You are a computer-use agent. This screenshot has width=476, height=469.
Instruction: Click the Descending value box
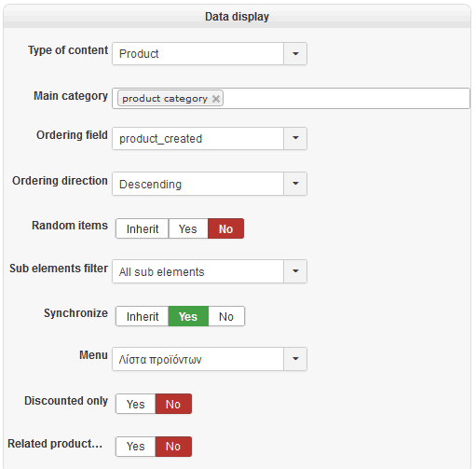point(197,184)
